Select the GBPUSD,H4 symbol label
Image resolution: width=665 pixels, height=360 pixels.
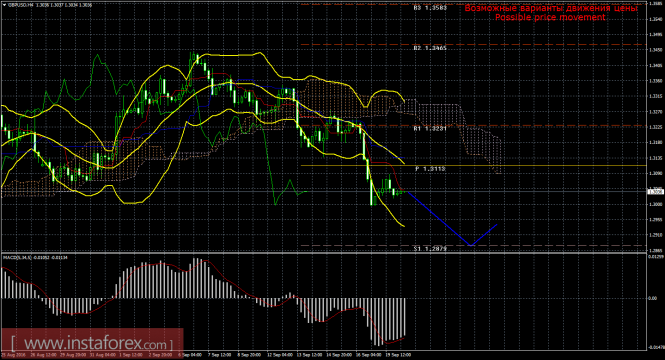point(20,5)
